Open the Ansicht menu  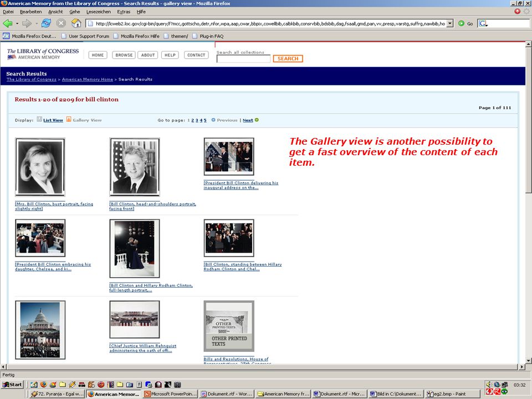tap(55, 12)
